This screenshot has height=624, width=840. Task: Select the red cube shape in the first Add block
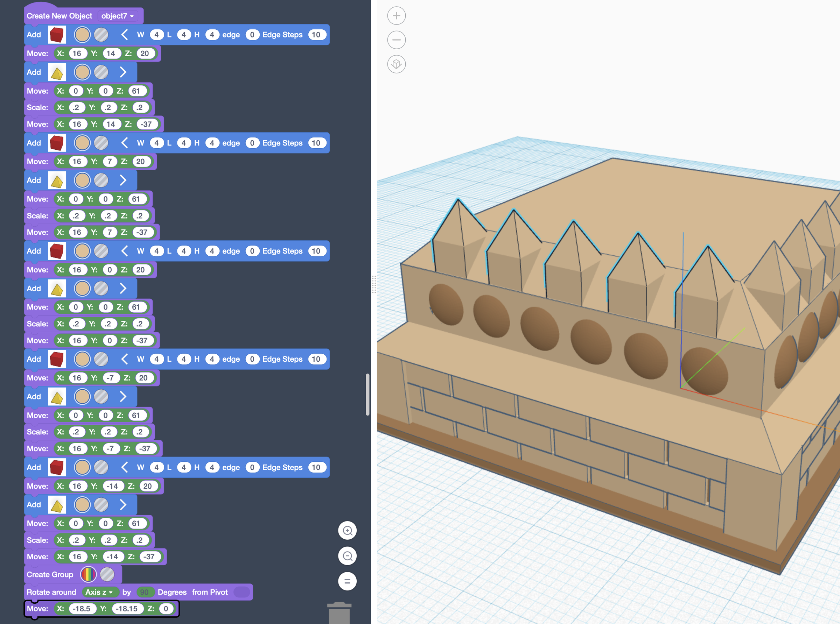57,34
